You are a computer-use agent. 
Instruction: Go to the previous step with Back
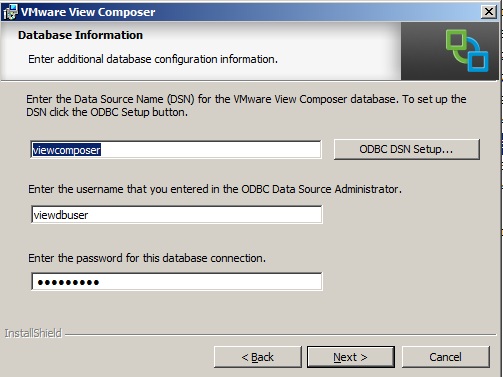pyautogui.click(x=258, y=357)
